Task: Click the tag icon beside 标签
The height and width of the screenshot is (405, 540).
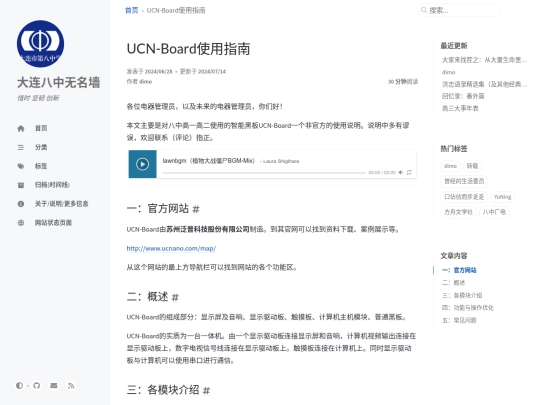Action: (x=21, y=166)
